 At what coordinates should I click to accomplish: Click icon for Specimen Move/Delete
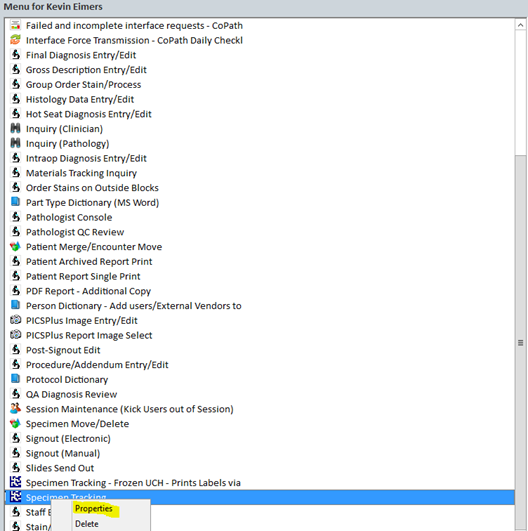15,424
